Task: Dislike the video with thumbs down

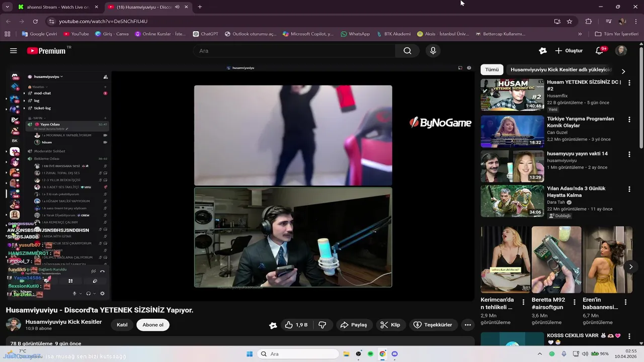Action: click(323, 325)
